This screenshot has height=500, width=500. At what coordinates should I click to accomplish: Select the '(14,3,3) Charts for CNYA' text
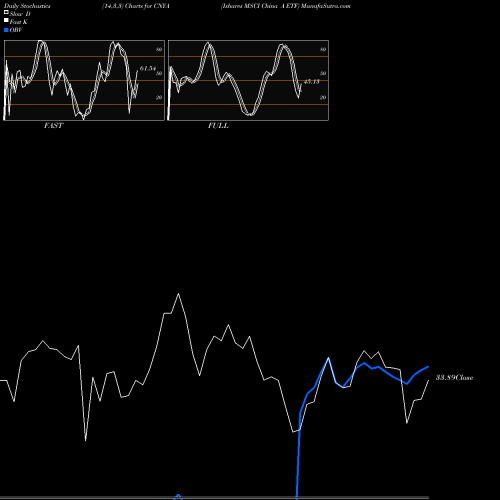pos(136,6)
